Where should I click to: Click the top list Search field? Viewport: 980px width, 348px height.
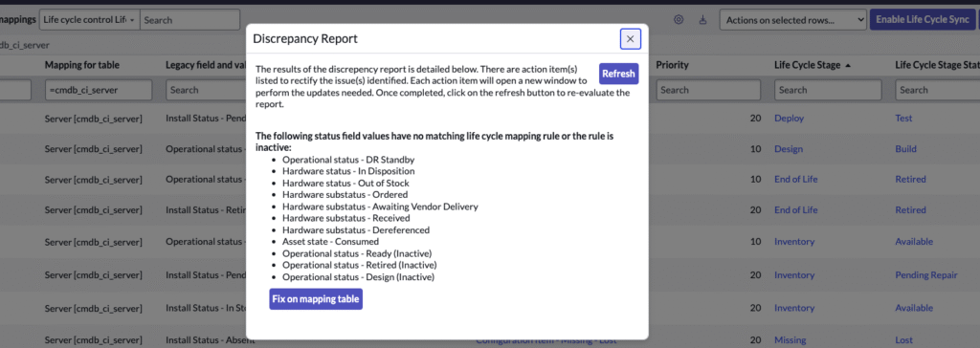[x=190, y=20]
